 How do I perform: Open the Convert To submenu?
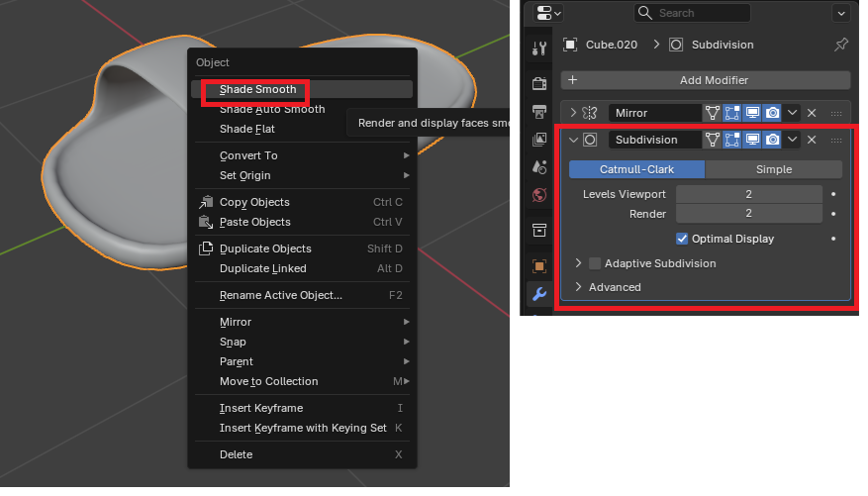(x=248, y=155)
